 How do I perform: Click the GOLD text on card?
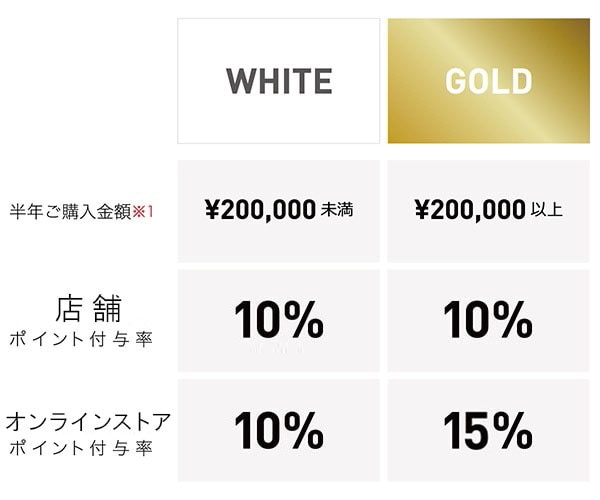[489, 81]
